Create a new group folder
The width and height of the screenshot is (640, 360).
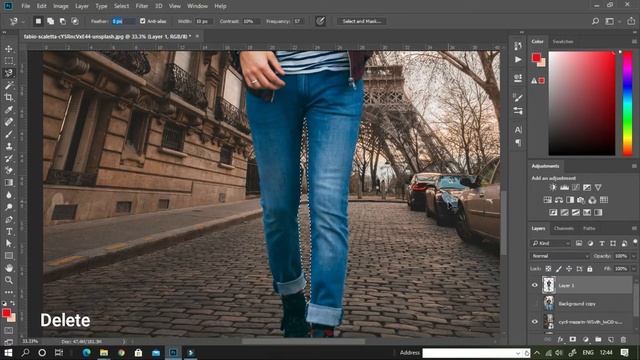(x=598, y=340)
